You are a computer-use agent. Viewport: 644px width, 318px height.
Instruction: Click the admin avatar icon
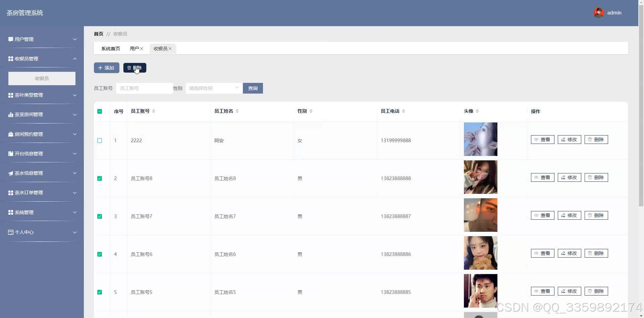pyautogui.click(x=599, y=13)
